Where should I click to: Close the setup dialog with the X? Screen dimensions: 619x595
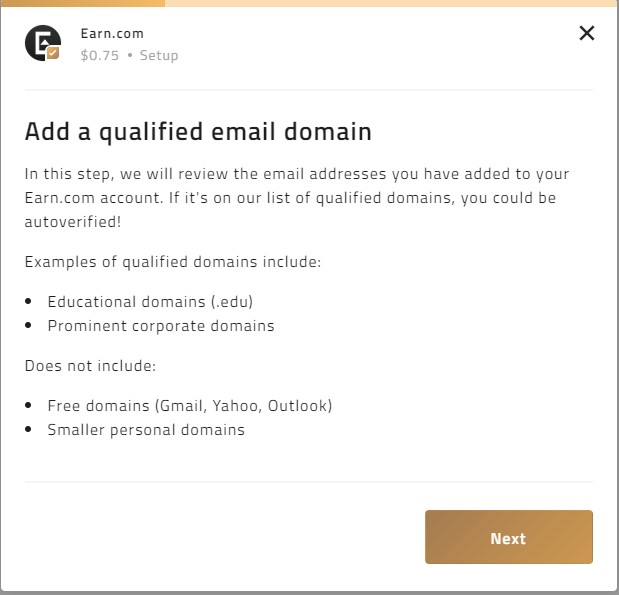587,33
